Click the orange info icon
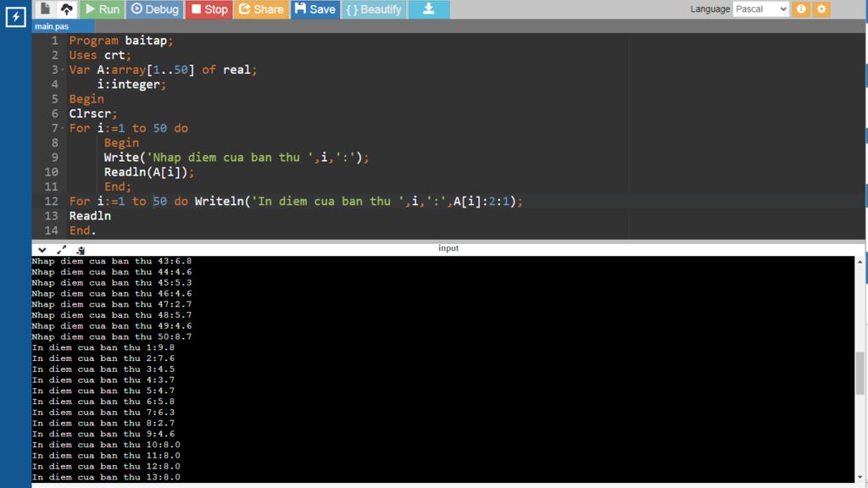 tap(801, 8)
